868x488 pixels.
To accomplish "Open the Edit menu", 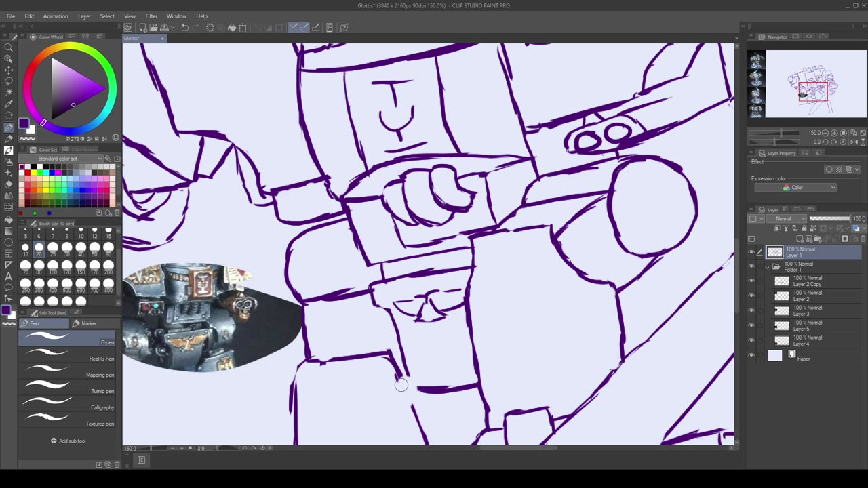I will coord(29,16).
